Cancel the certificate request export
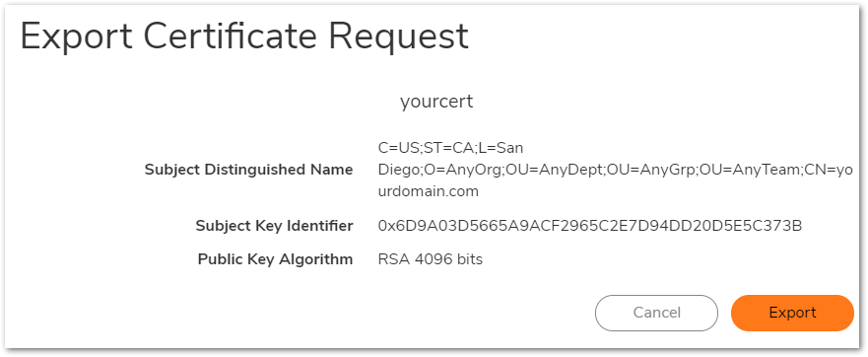Image resolution: width=868 pixels, height=357 pixels. pyautogui.click(x=656, y=314)
